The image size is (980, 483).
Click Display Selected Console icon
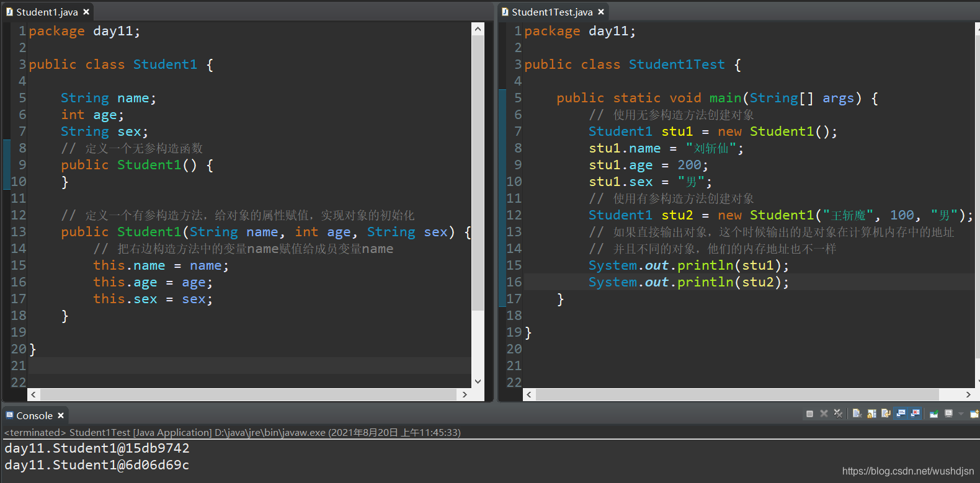point(948,414)
